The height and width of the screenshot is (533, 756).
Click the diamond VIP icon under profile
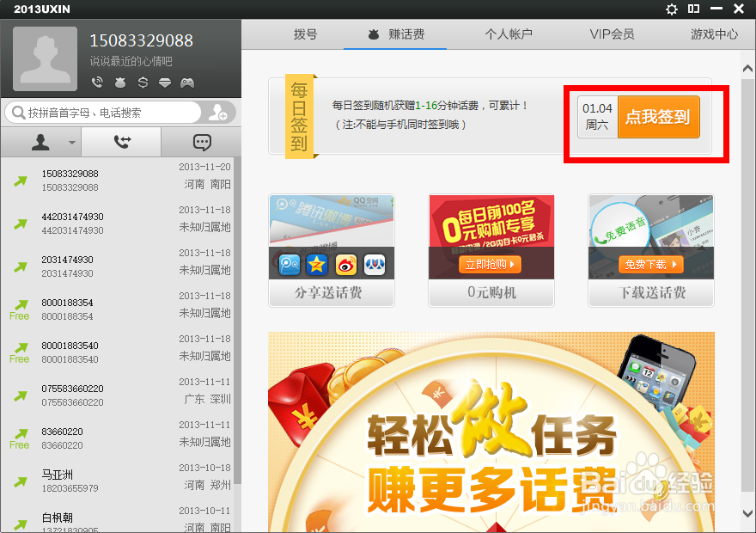click(165, 83)
